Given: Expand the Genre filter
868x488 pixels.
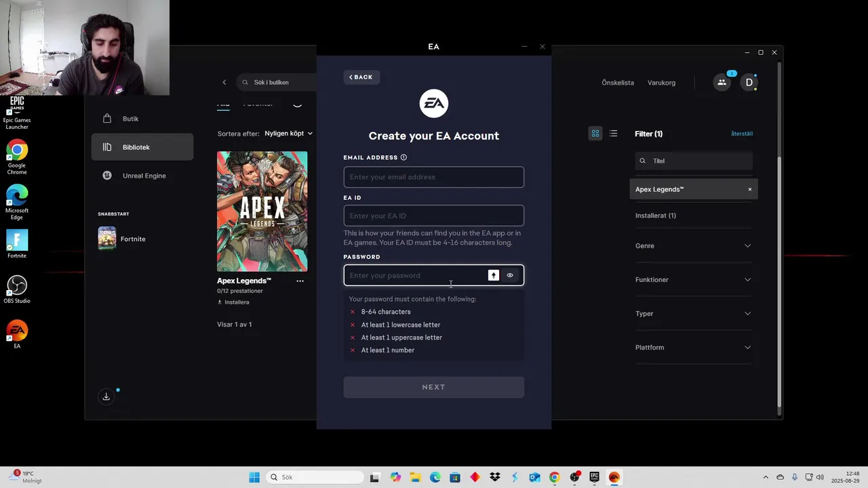Looking at the screenshot, I should (x=694, y=245).
